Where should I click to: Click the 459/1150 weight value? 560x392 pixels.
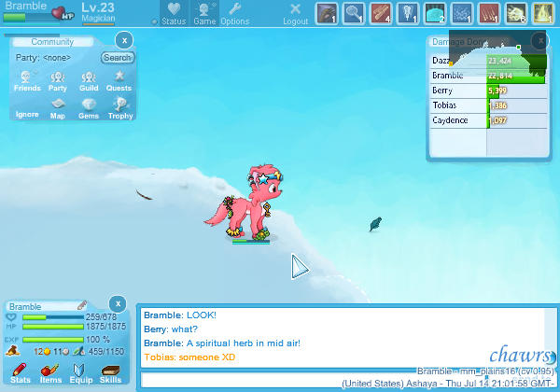tap(106, 351)
